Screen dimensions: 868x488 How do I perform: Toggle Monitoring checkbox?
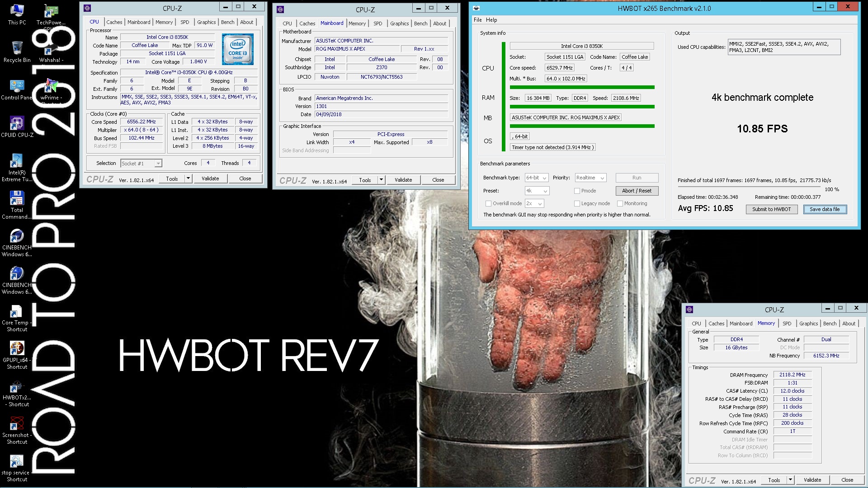point(620,204)
